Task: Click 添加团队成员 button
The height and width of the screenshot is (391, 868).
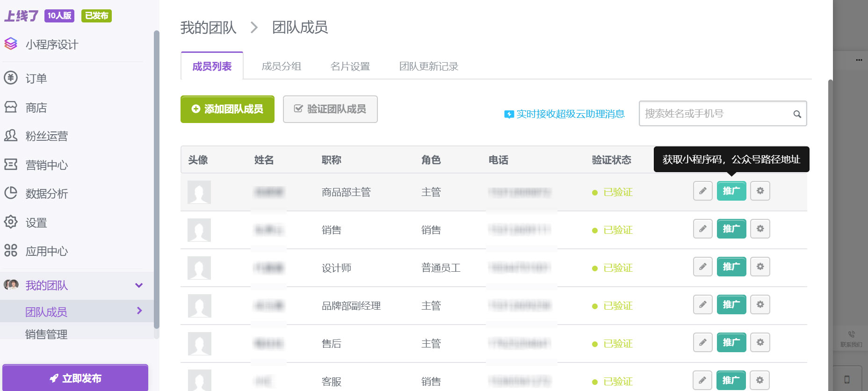Action: click(x=227, y=109)
